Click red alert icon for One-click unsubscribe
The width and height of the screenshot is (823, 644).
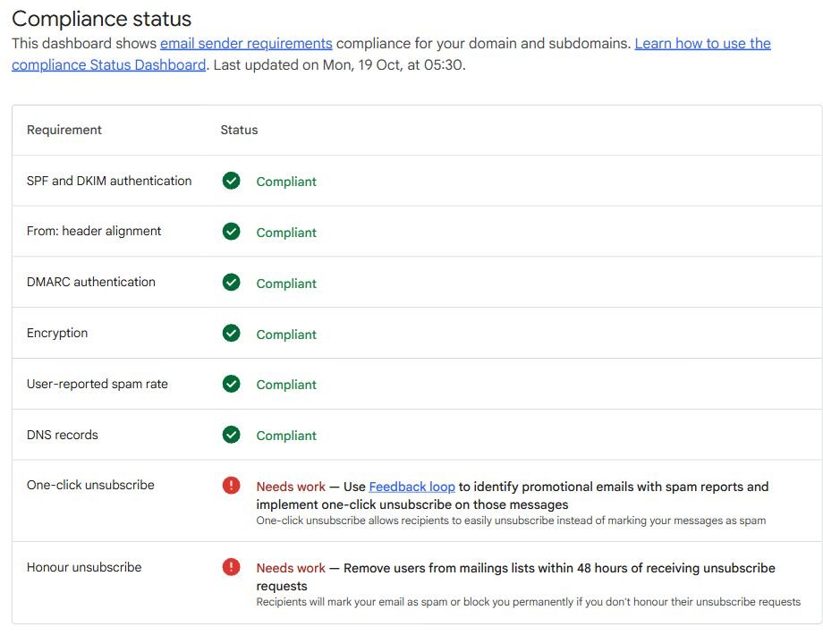231,486
